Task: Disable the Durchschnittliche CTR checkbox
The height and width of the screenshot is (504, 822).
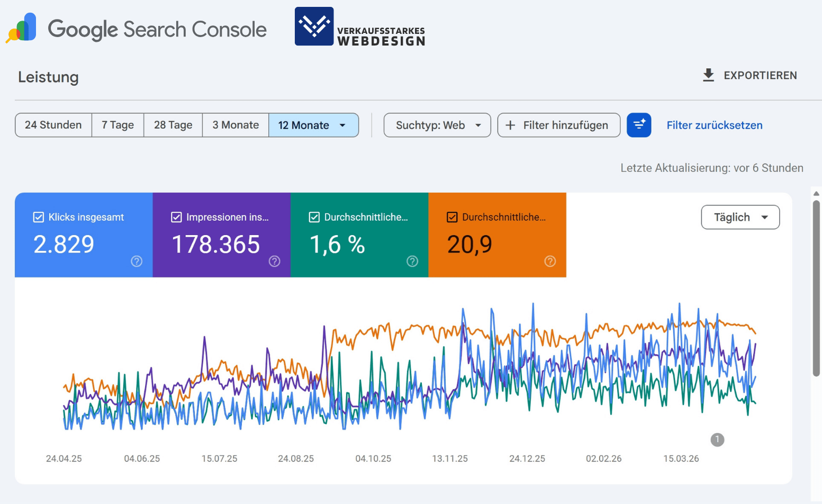Action: point(314,217)
